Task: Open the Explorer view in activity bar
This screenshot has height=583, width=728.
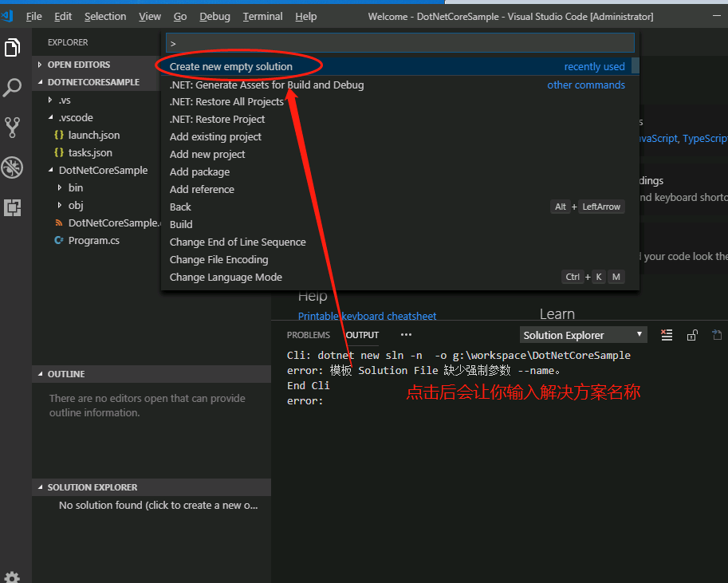Action: pos(13,47)
